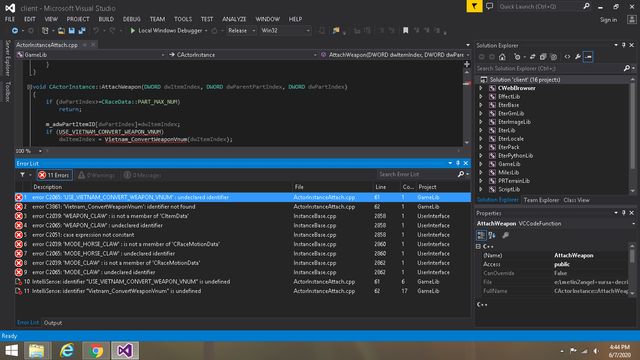Pin the Solution Explorer panel
640x360 pixels.
tap(623, 45)
